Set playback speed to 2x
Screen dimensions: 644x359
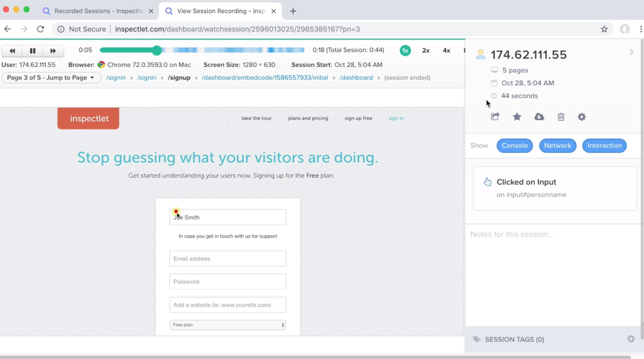tap(426, 50)
